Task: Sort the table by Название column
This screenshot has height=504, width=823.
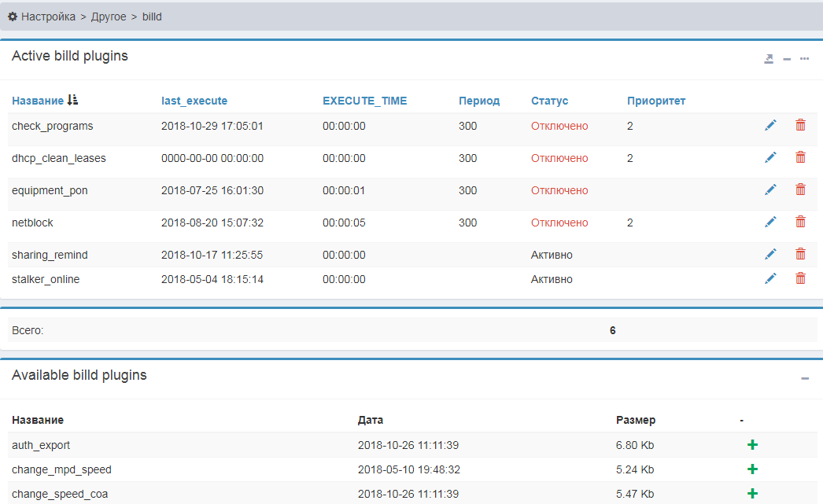Action: tap(38, 101)
